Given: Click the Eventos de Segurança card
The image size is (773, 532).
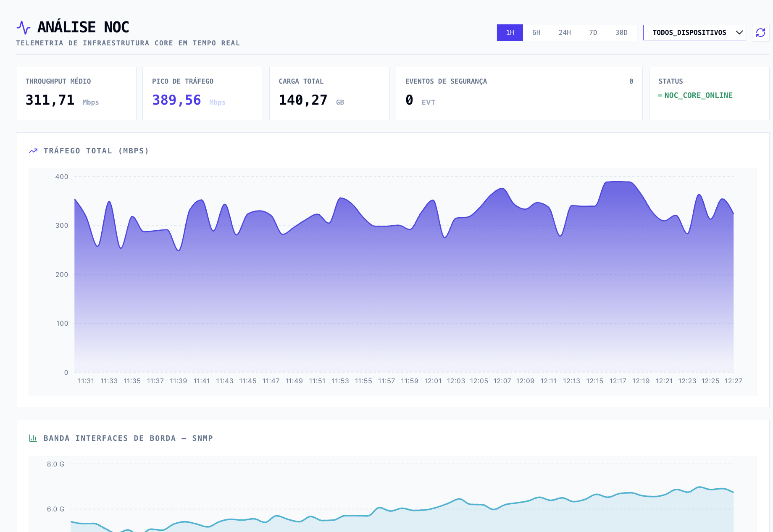Looking at the screenshot, I should (x=519, y=93).
